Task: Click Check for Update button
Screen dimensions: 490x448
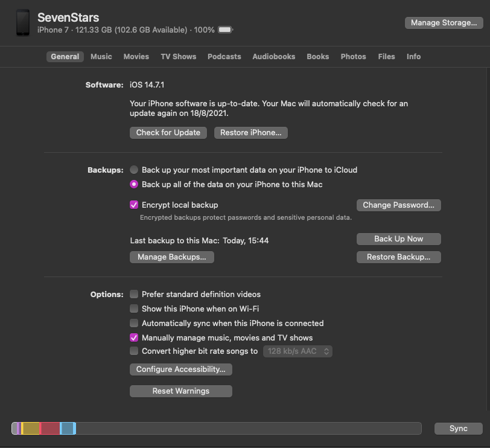Action: pyautogui.click(x=168, y=133)
